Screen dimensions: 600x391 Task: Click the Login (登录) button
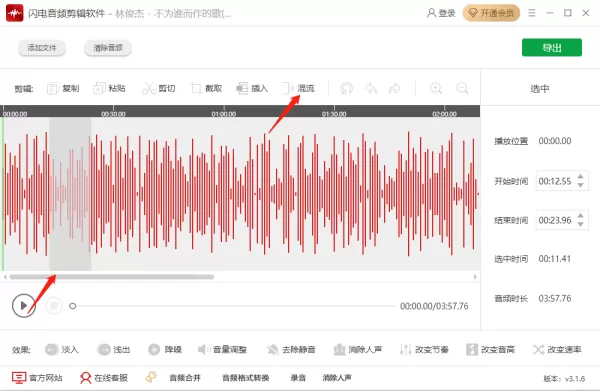[441, 13]
